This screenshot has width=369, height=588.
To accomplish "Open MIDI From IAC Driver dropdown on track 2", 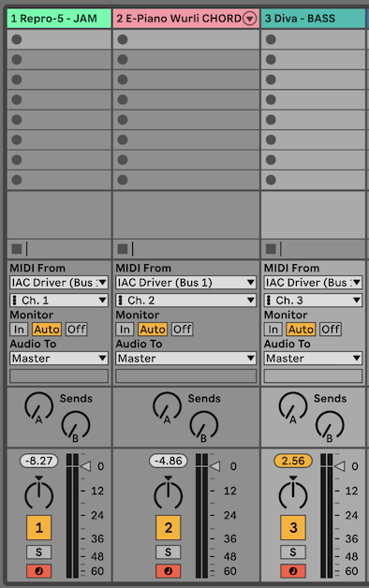I will 186,283.
